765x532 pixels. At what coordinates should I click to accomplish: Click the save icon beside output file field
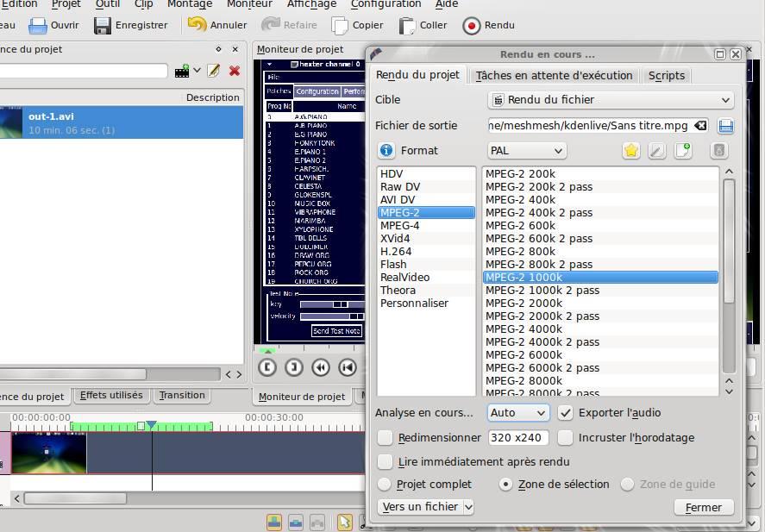click(x=725, y=126)
